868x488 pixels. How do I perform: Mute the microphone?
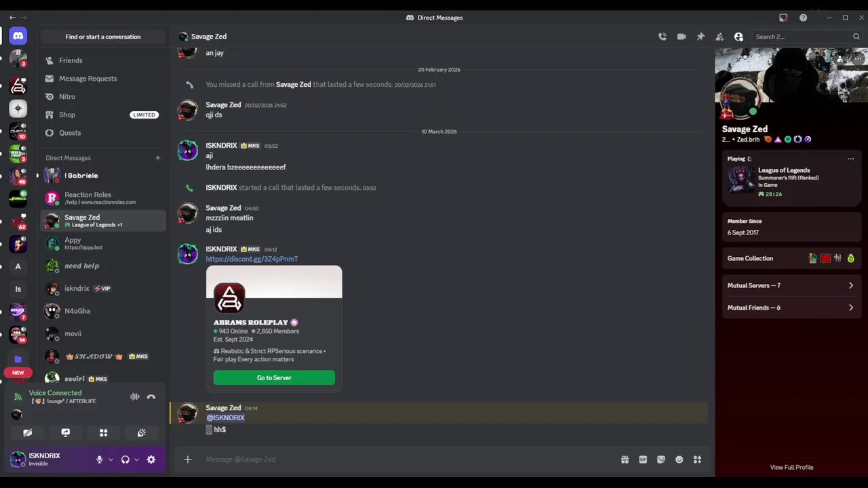click(99, 460)
